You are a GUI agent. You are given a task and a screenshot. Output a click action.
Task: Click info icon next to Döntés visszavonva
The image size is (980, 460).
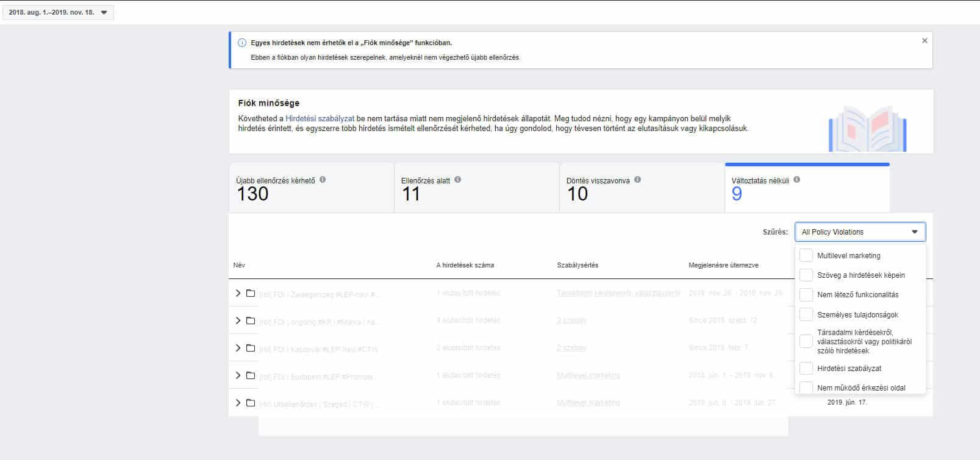point(637,180)
